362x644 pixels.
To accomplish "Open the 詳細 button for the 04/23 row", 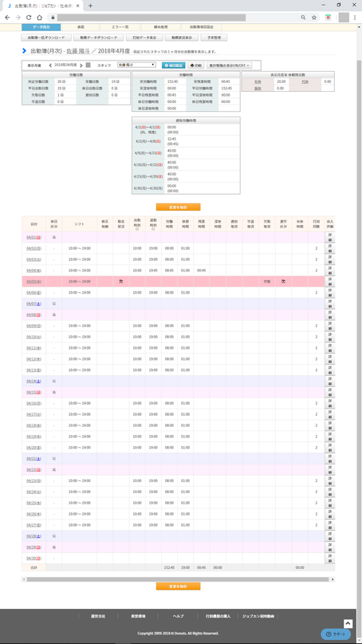I will 329,480.
